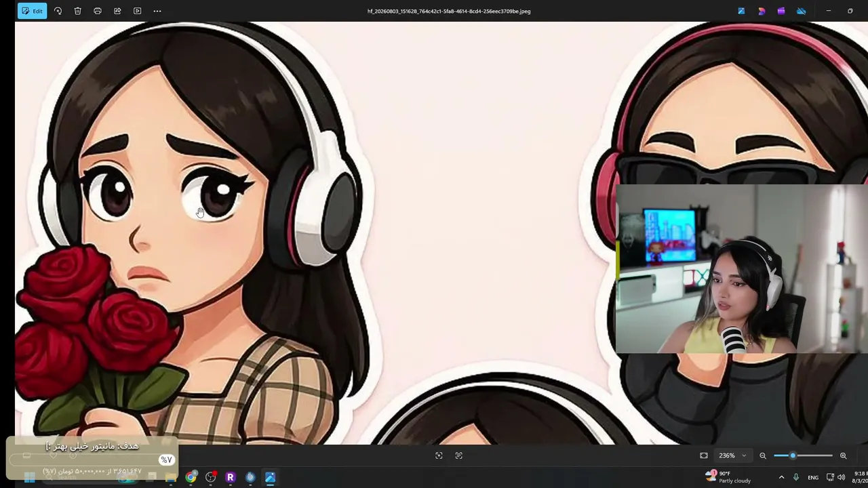Share the photo using the share icon
The width and height of the screenshot is (868, 488).
(x=117, y=11)
